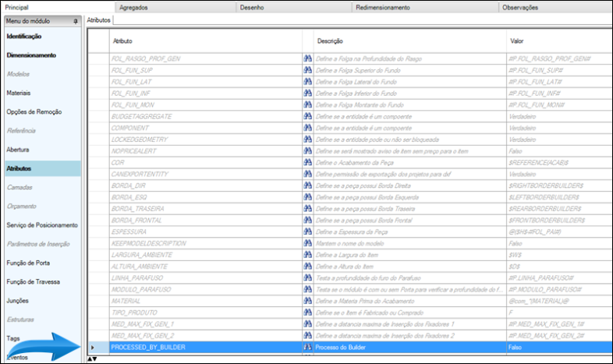Select 'Define a Largura do Item' description
The width and height of the screenshot is (613, 364).
pos(409,255)
